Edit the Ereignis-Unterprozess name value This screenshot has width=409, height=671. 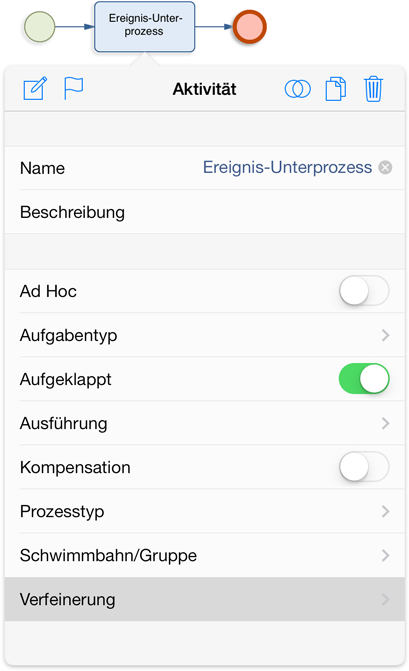(x=287, y=167)
